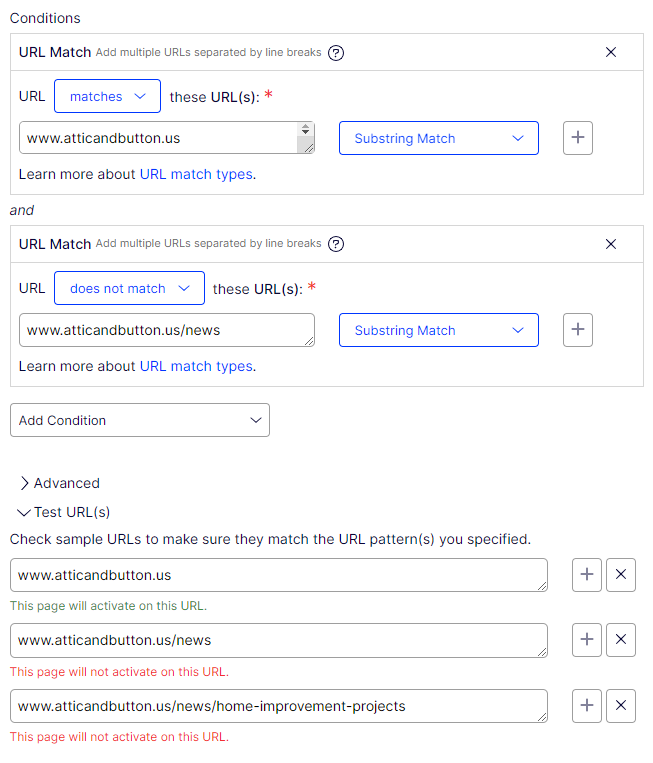653x763 pixels.
Task: Open the "does not match" operator dropdown
Action: [x=129, y=288]
